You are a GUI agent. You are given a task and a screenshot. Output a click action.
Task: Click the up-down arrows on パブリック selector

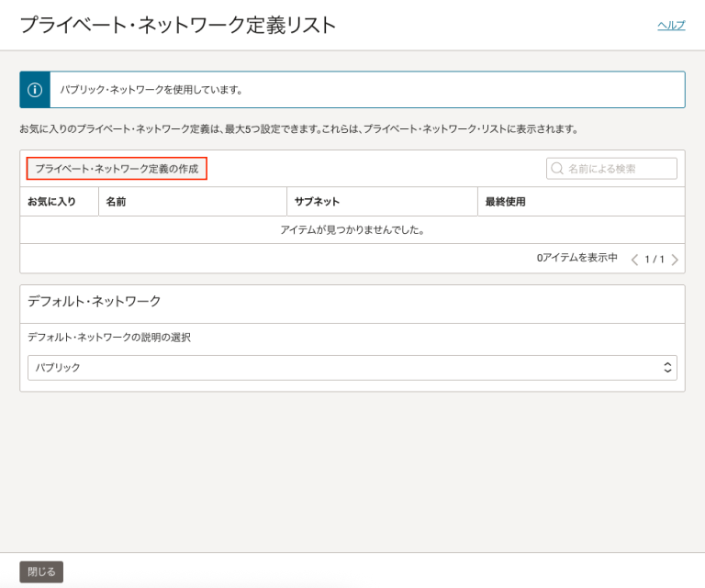667,368
